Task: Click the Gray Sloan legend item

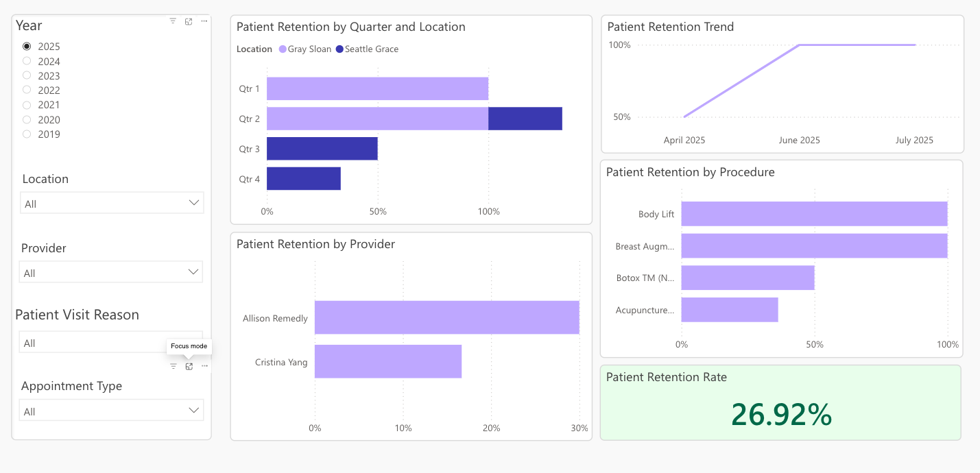Action: click(x=304, y=49)
